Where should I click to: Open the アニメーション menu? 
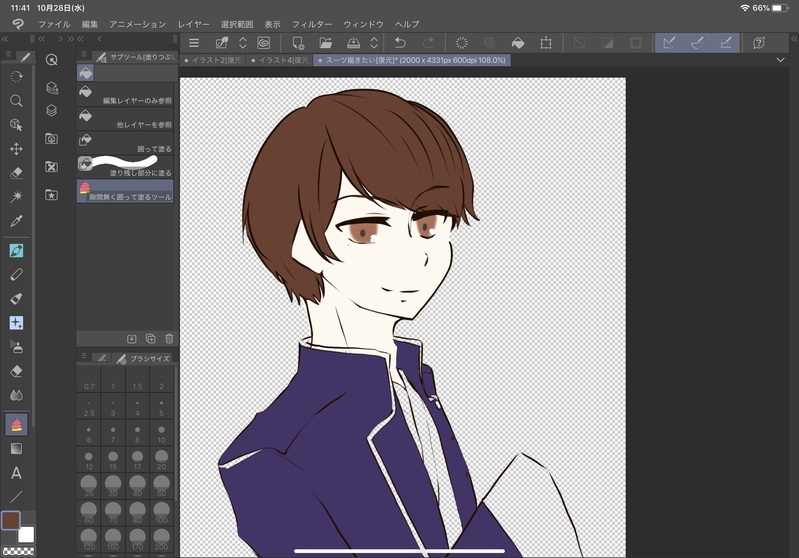click(138, 24)
